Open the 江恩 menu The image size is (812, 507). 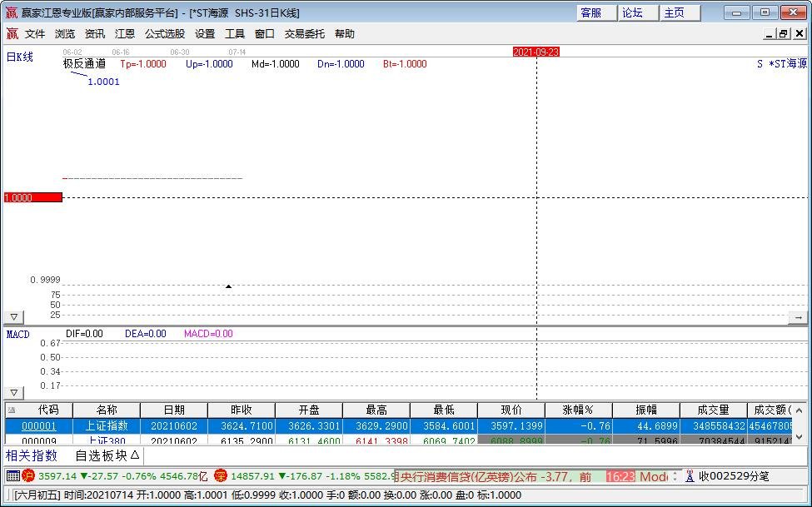tap(125, 33)
